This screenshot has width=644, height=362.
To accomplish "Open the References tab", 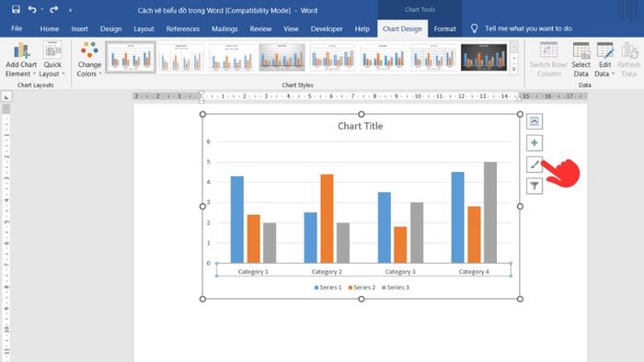I will 183,28.
